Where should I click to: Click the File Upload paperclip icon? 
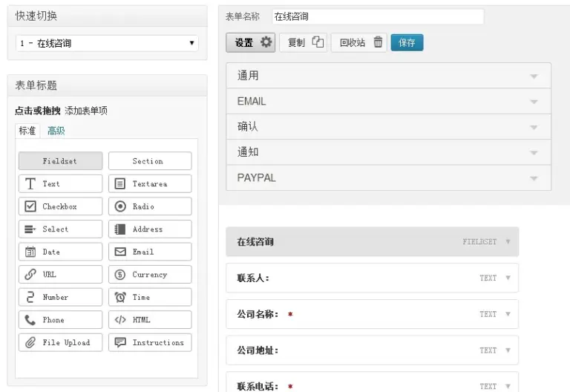[30, 342]
